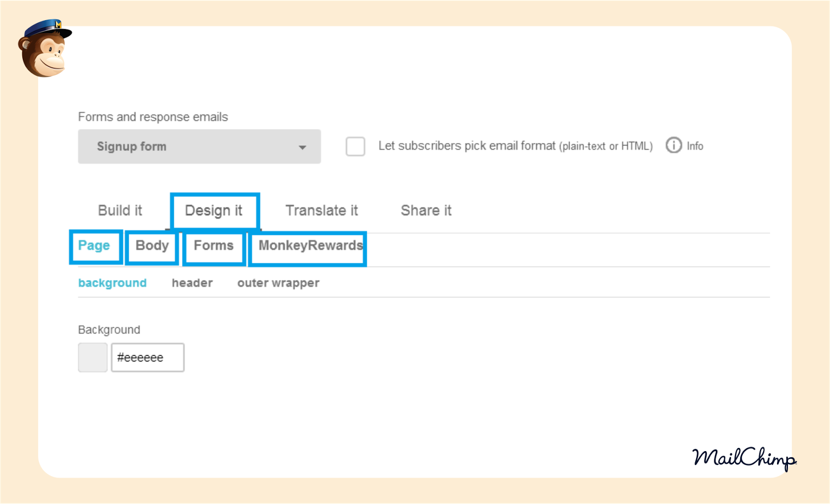Click the Background label above color field
This screenshot has height=504, width=830.
point(109,330)
